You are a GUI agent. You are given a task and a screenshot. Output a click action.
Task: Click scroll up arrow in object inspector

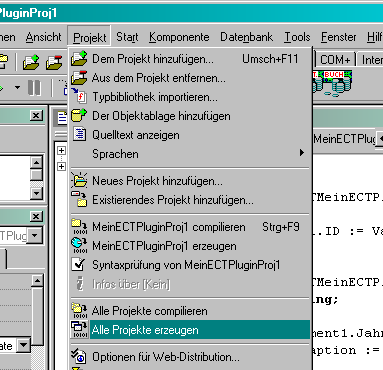coord(37,281)
